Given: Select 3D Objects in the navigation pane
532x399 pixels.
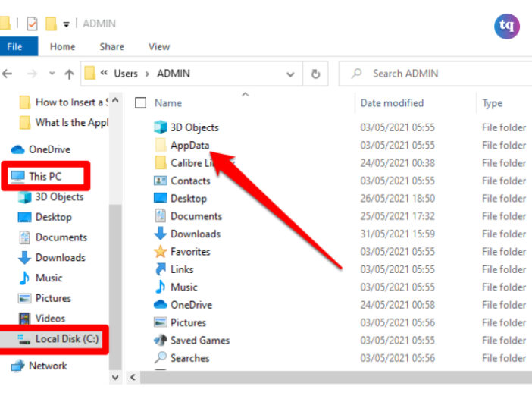Looking at the screenshot, I should click(x=51, y=197).
